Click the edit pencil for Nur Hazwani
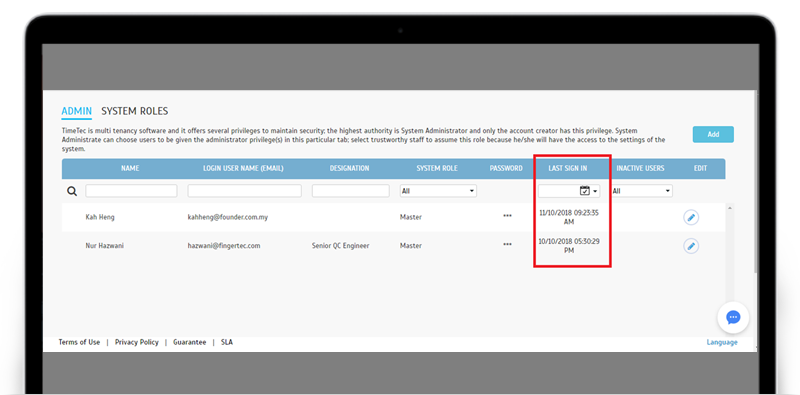Screen dimensions: 800x395 point(691,246)
